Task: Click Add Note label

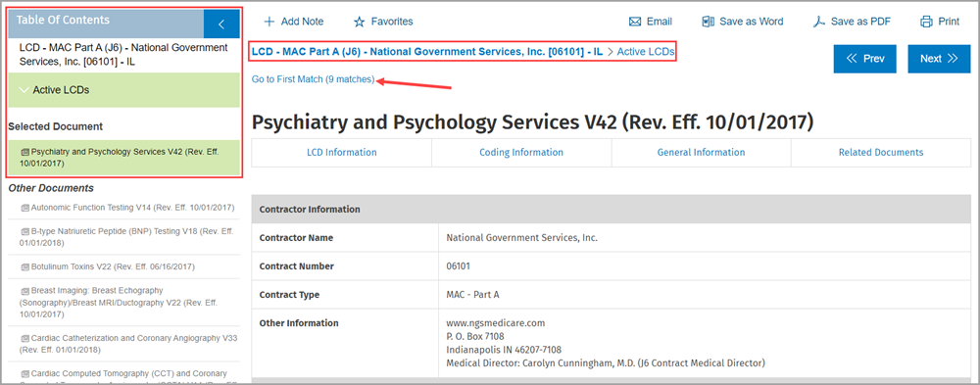Action: coord(303,22)
